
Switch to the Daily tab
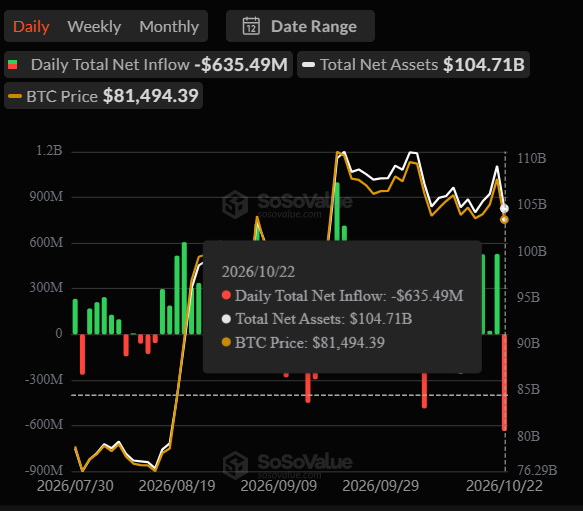(31, 27)
